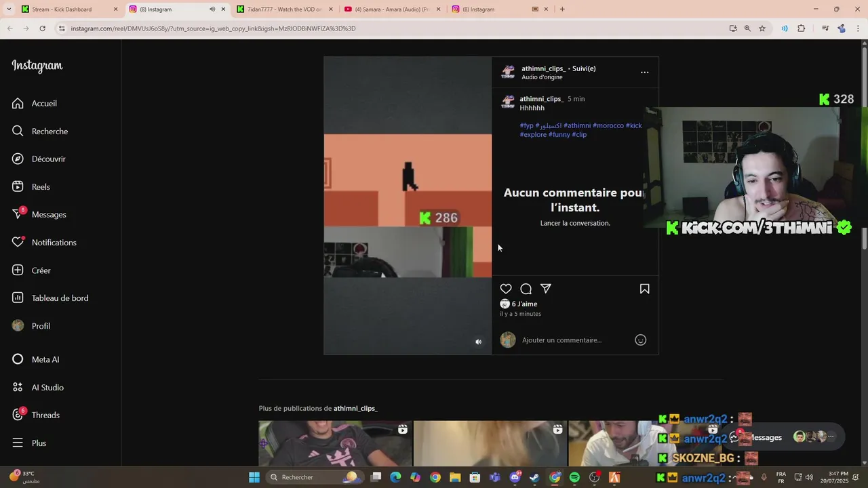This screenshot has width=868, height=488.
Task: Share the reel with paper plane icon
Action: (x=546, y=289)
